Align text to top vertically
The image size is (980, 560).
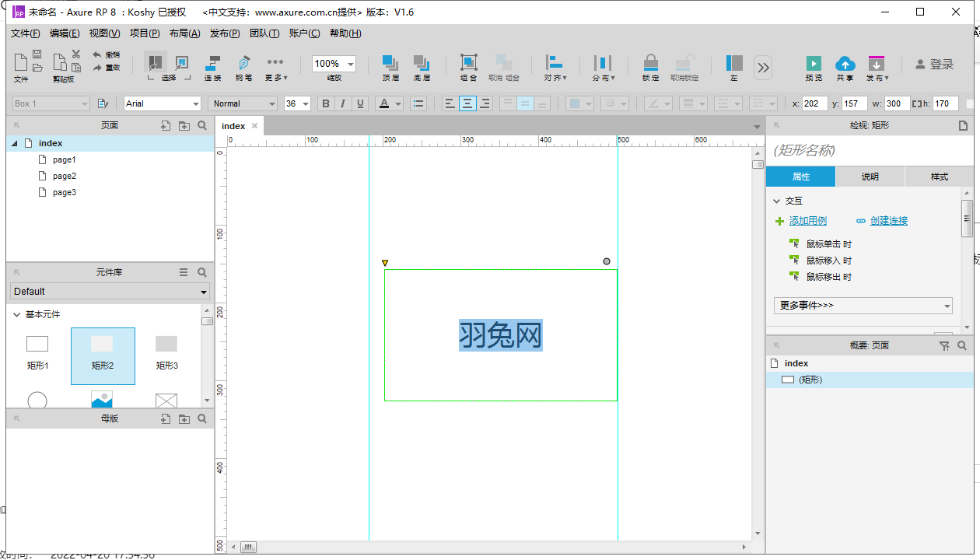point(508,103)
